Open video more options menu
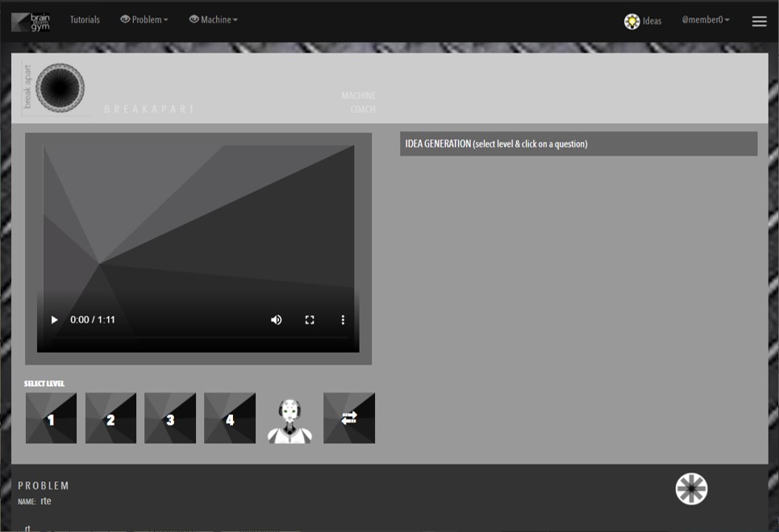 click(x=343, y=320)
